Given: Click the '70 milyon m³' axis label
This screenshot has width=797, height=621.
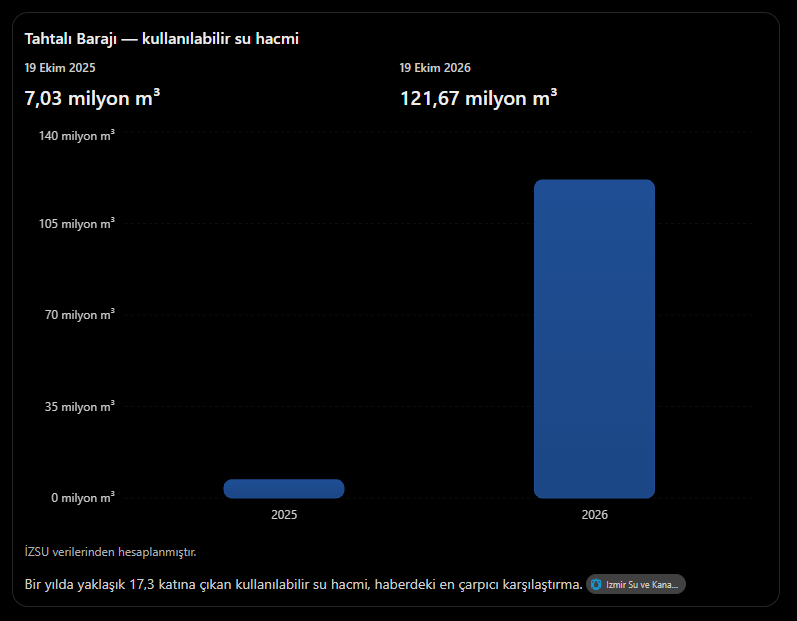Looking at the screenshot, I should click(x=80, y=315).
